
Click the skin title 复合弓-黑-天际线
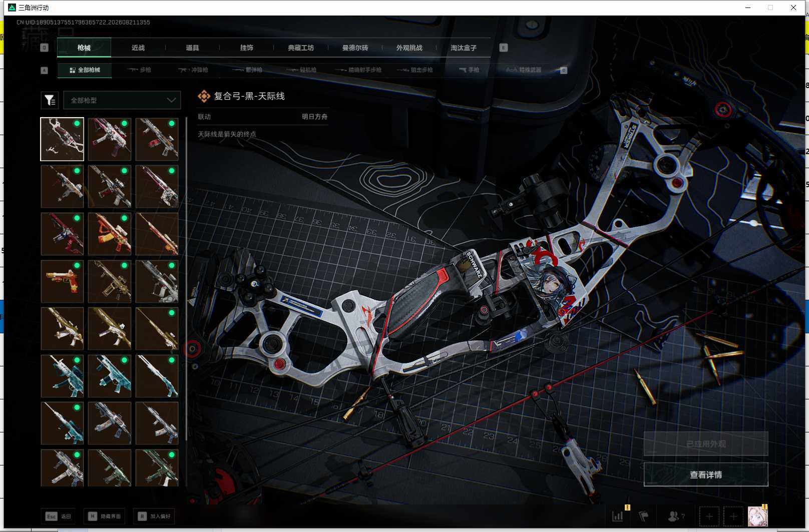click(x=249, y=96)
